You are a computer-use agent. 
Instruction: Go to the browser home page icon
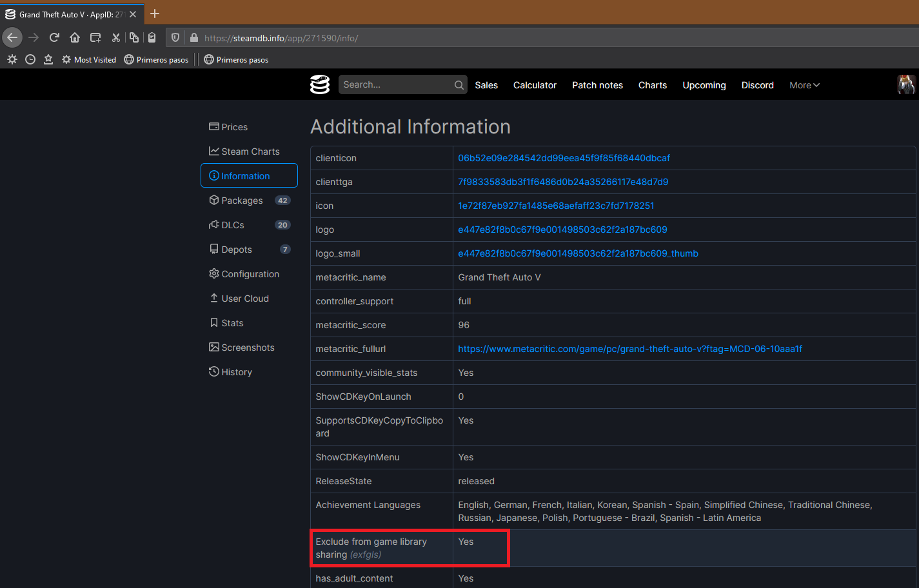click(x=75, y=37)
